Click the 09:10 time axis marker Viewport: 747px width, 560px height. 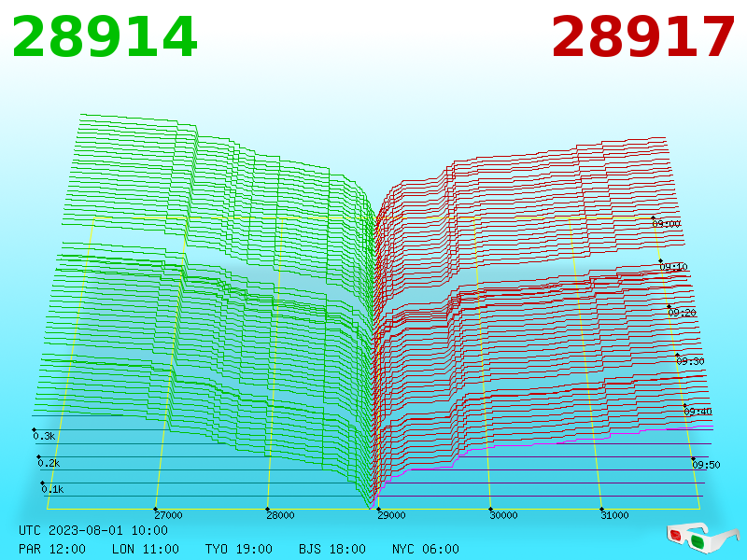[x=673, y=267]
